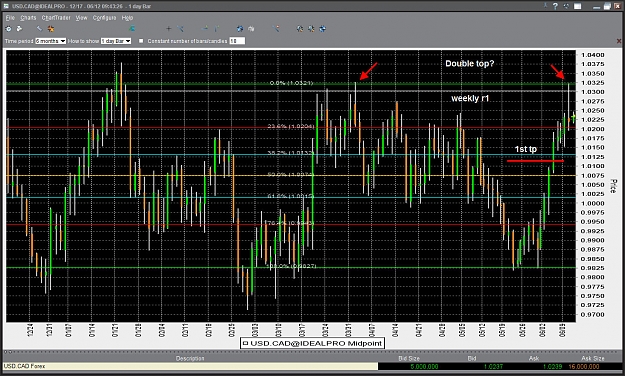Click the Bid column header

tap(472, 358)
